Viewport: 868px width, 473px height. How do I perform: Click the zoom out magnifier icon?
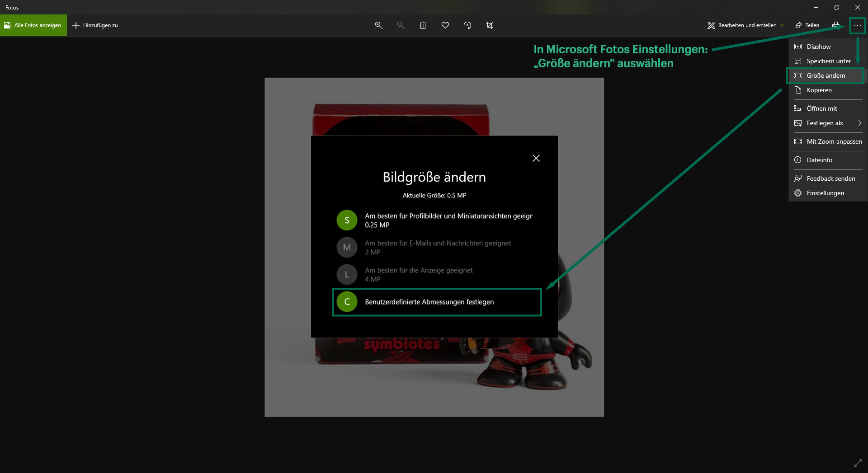(x=401, y=25)
